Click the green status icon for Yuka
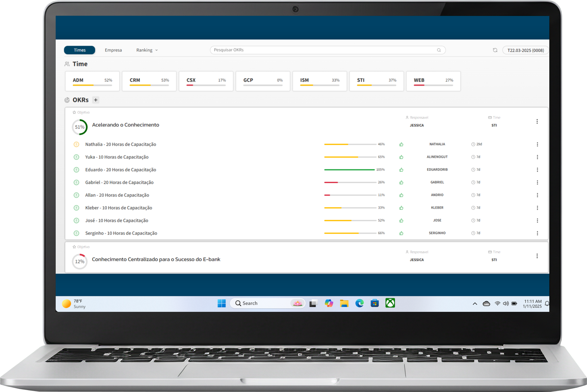587x392 pixels. [76, 157]
